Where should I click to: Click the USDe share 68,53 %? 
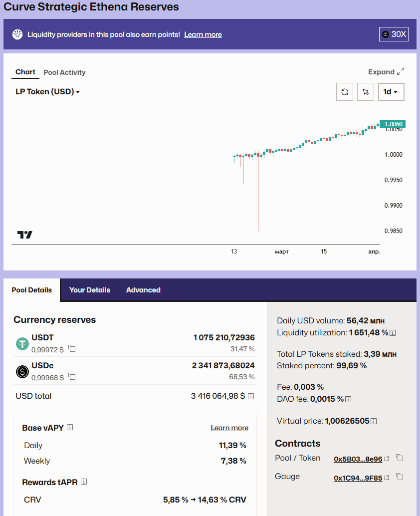click(242, 377)
